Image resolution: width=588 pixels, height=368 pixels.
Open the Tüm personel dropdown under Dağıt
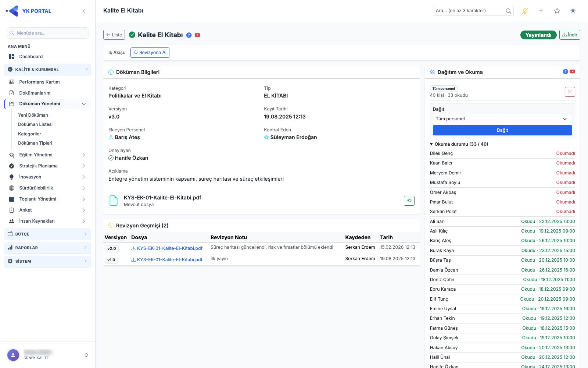pyautogui.click(x=502, y=119)
